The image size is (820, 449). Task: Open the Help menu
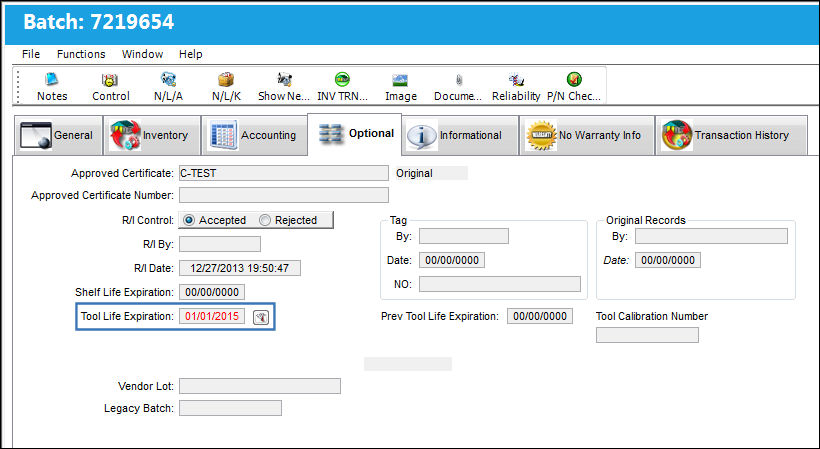click(190, 54)
